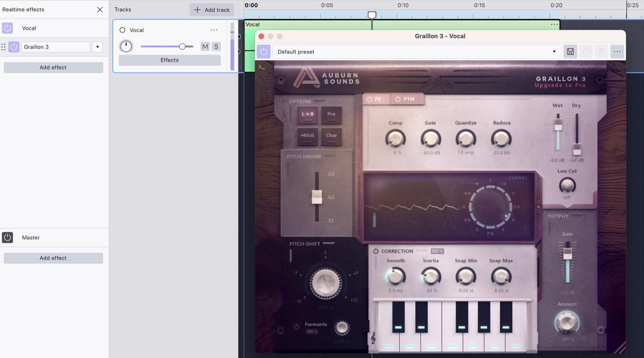Click the Graillon 3 drag handle dots
Image resolution: width=644 pixels, height=358 pixels.
tap(3, 47)
